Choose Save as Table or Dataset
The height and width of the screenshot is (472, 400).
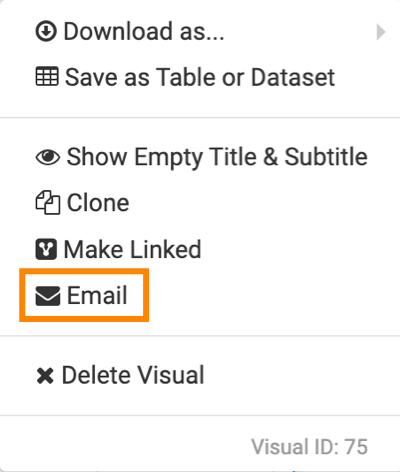tap(200, 77)
